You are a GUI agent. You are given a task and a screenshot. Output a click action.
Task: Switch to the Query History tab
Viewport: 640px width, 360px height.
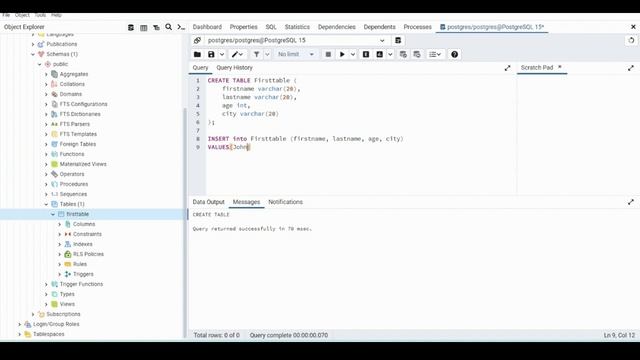pyautogui.click(x=235, y=68)
